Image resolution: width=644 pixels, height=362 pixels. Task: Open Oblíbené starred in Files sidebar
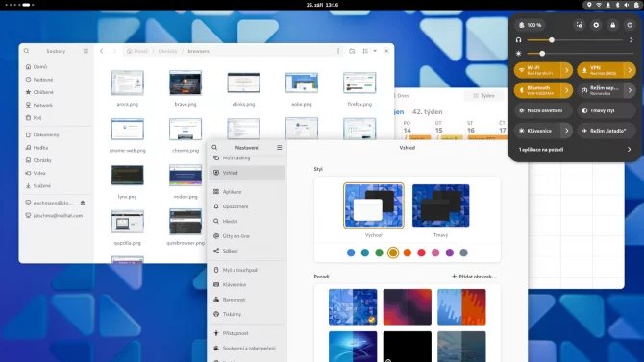pos(57,92)
